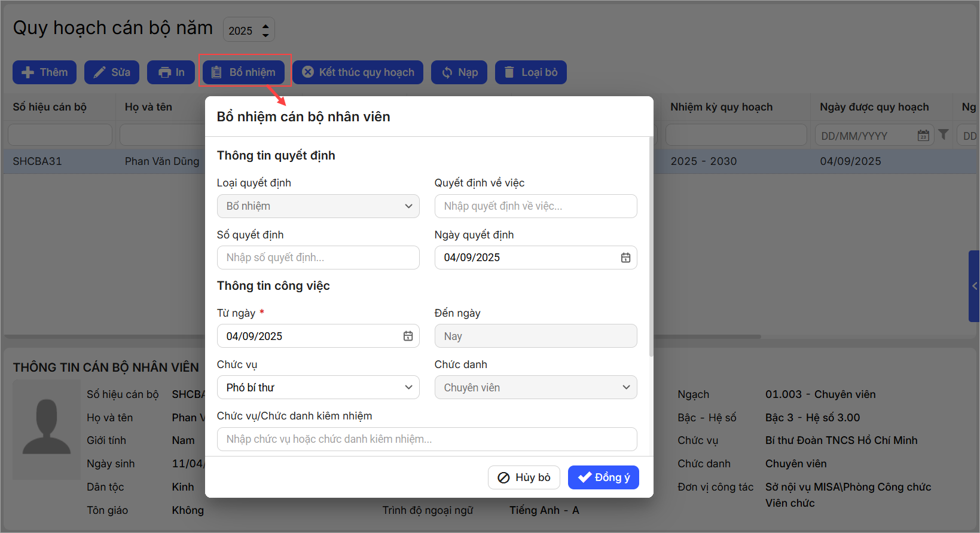Viewport: 980px width, 533px height.
Task: Sort by Ngày được quy hoạch header
Action: (x=874, y=107)
